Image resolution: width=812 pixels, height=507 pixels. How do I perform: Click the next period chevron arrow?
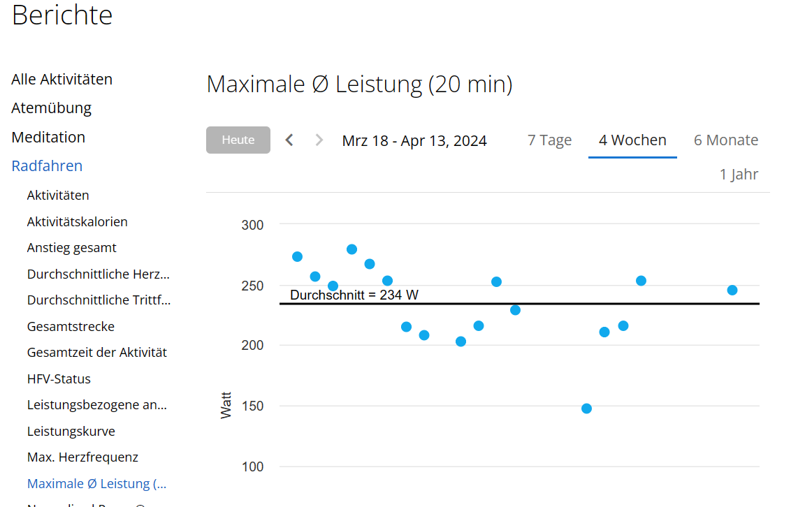pos(319,140)
